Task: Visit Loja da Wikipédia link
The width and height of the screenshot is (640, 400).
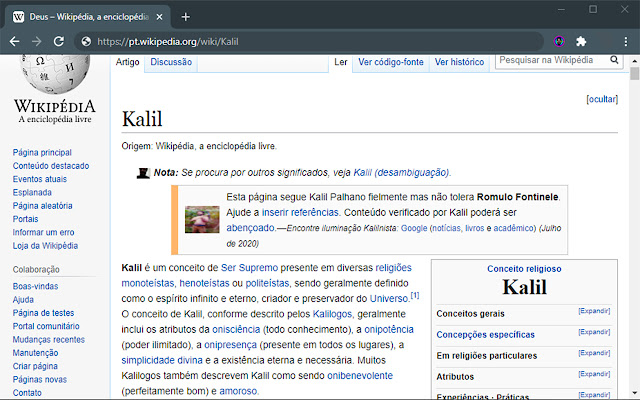Action: pos(45,246)
